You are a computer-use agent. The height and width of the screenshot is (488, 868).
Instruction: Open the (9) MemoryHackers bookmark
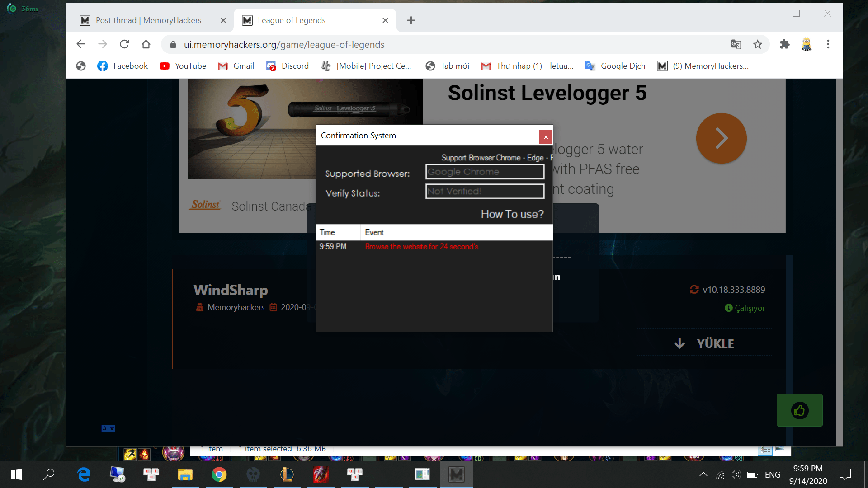[703, 66]
